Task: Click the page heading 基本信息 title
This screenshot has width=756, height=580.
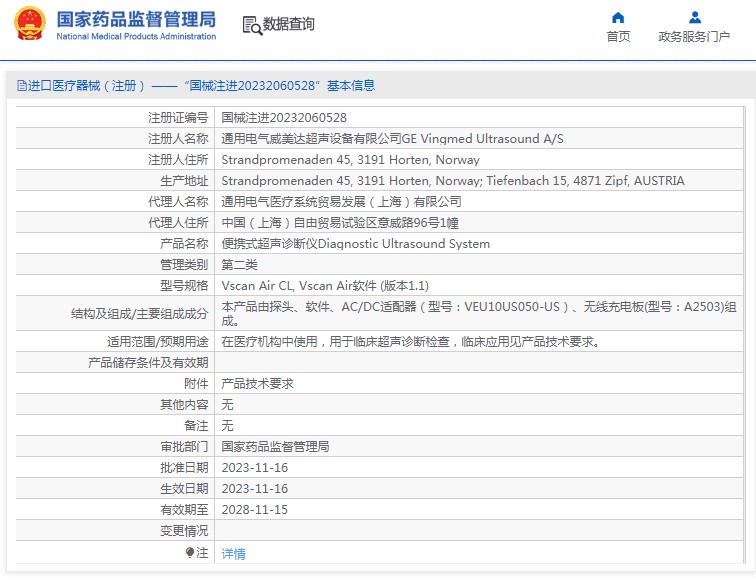Action: pyautogui.click(x=351, y=86)
